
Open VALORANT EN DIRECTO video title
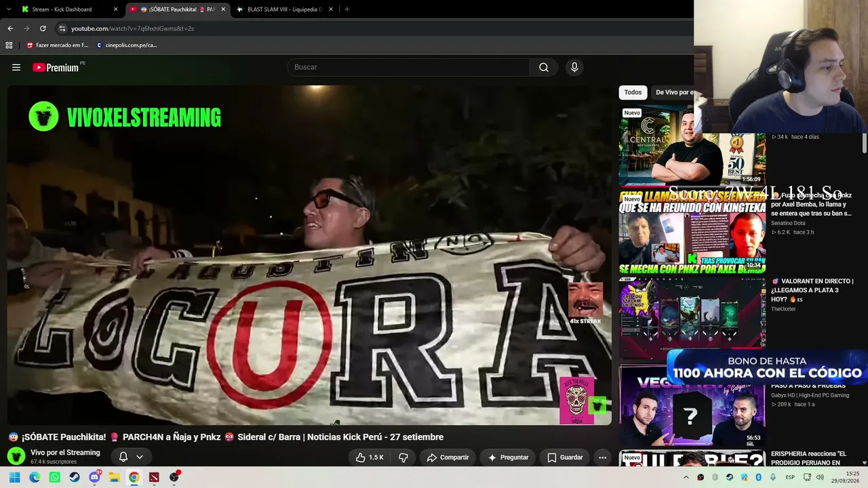pos(812,290)
